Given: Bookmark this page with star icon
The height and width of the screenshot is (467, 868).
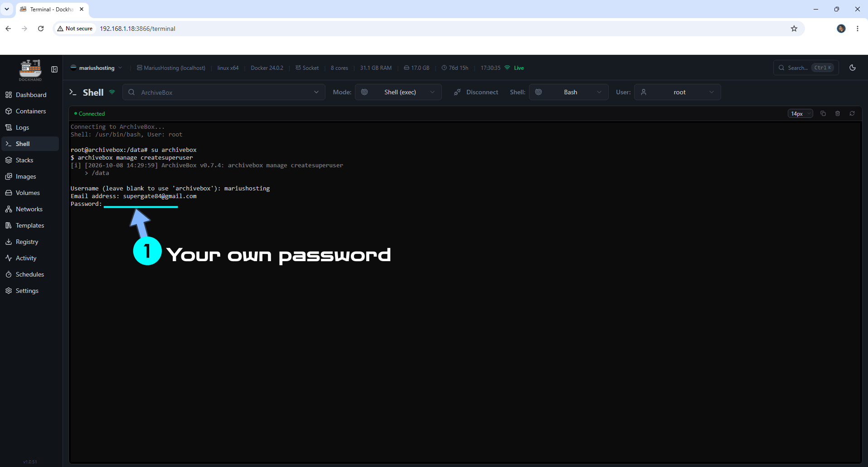Looking at the screenshot, I should coord(794,29).
